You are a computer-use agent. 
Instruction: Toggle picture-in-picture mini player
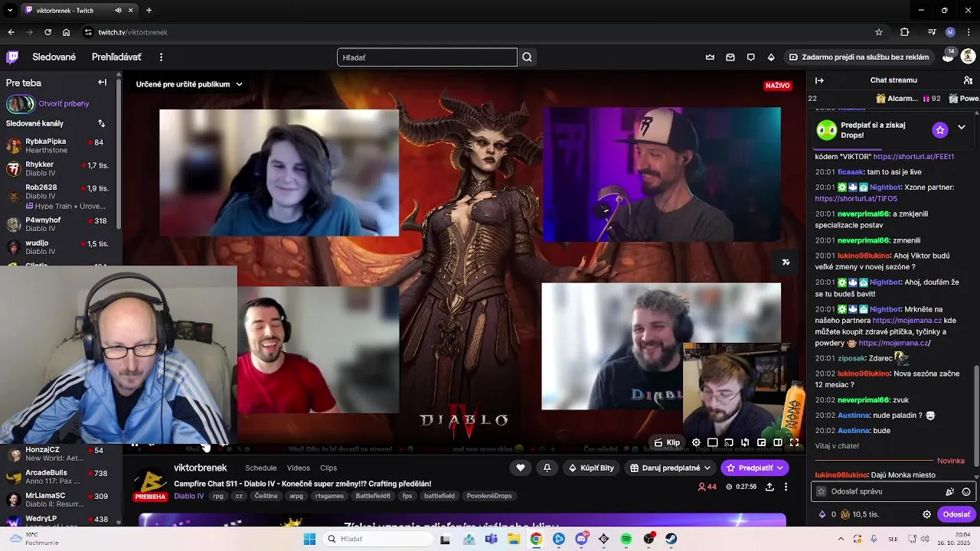coord(761,442)
